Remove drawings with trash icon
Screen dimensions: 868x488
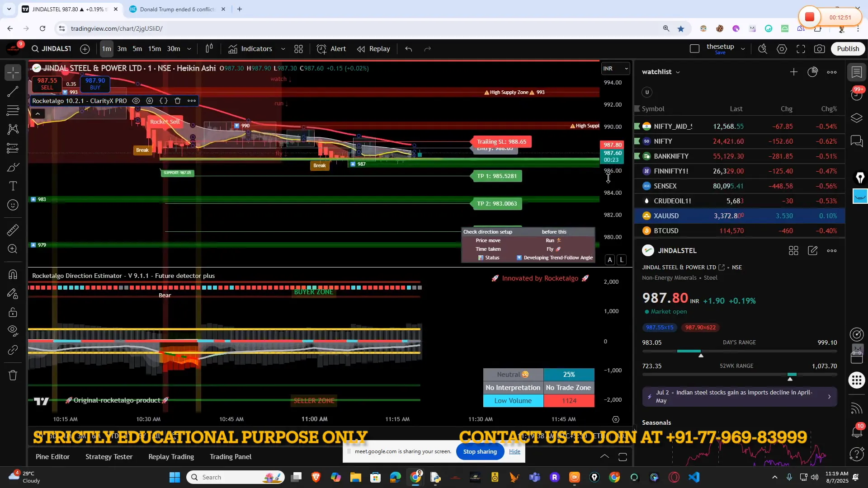click(x=13, y=375)
